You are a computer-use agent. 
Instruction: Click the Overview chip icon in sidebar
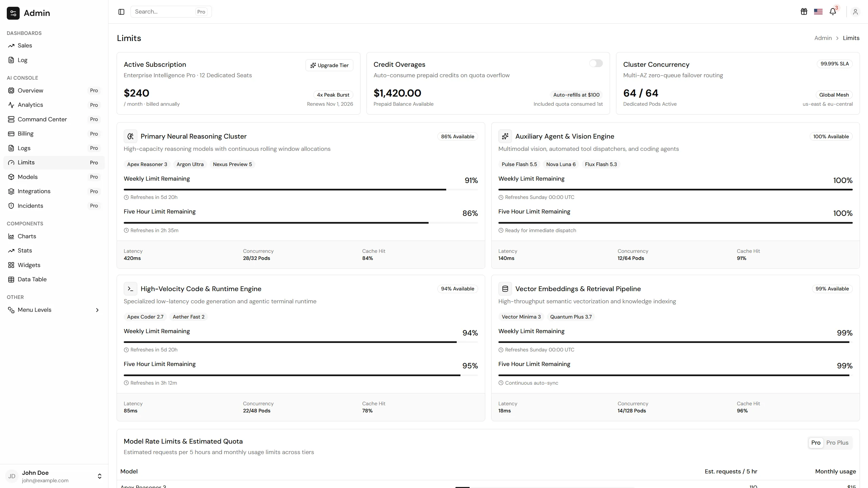coord(11,90)
